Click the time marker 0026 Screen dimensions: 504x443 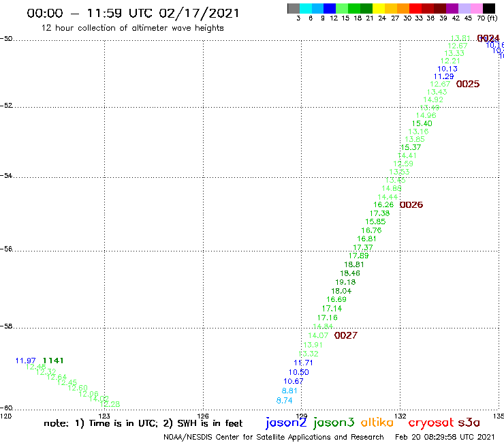click(x=411, y=204)
